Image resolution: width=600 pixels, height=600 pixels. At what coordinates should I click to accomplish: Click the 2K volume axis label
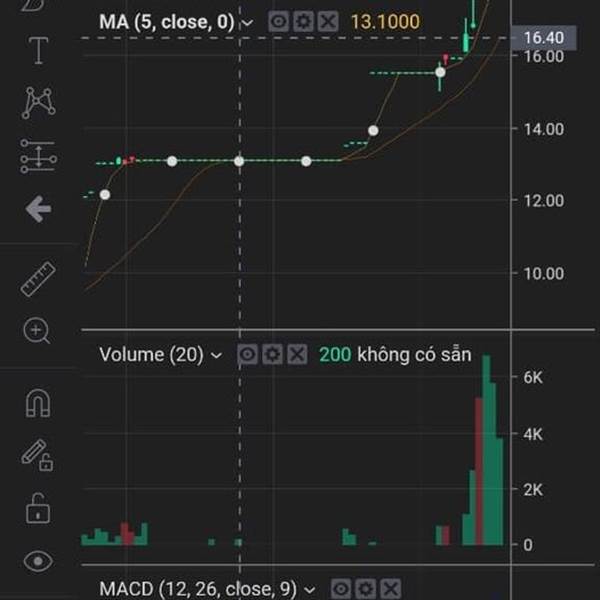(533, 490)
